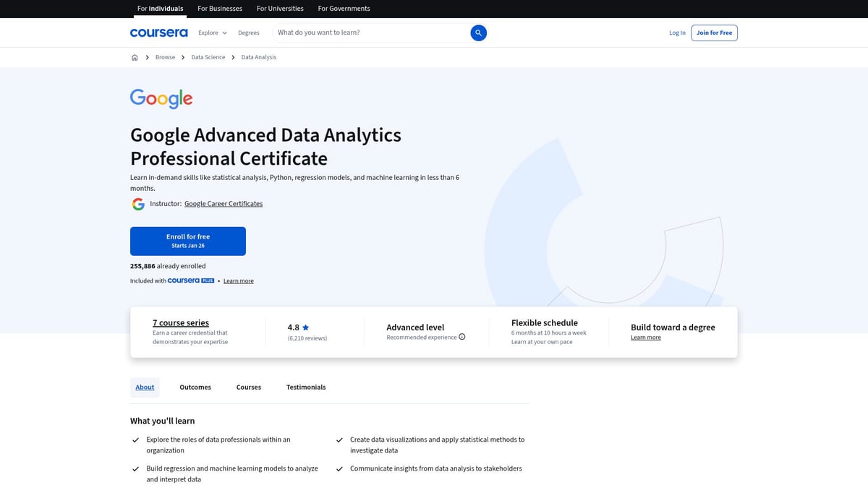Click the Enroll for free button
Screen dimensions: 868x488
click(188, 241)
